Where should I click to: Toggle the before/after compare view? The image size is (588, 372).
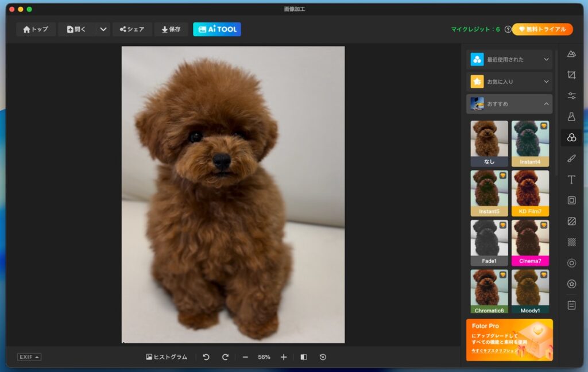point(304,357)
